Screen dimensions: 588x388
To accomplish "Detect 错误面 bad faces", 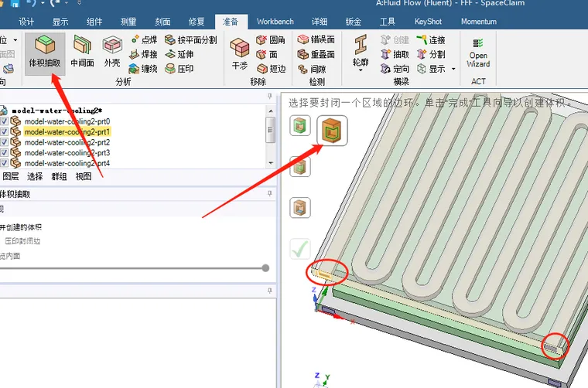I will pos(316,39).
